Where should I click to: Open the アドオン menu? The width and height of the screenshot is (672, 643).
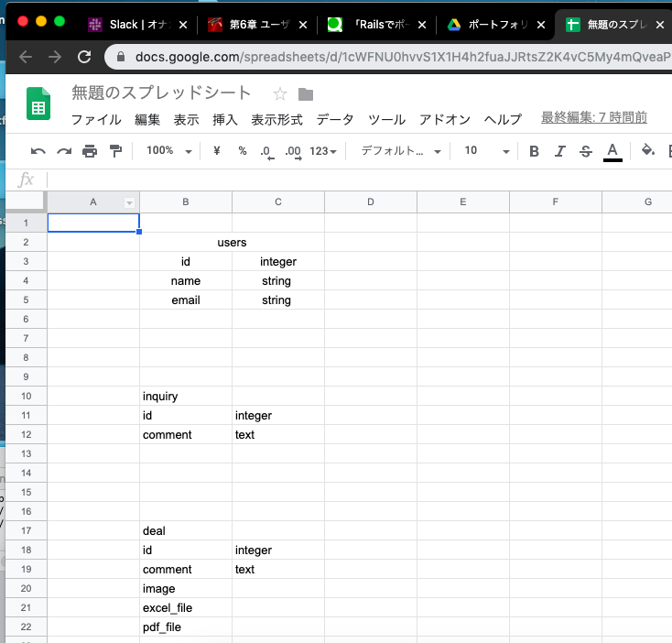click(445, 119)
